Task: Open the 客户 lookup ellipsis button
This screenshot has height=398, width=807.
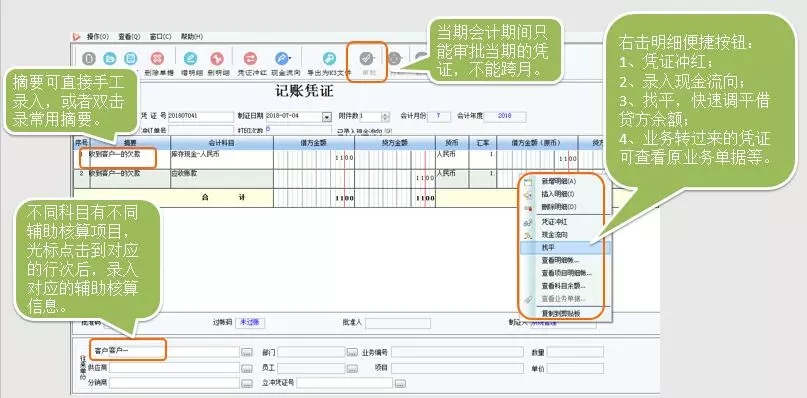Action: point(248,352)
